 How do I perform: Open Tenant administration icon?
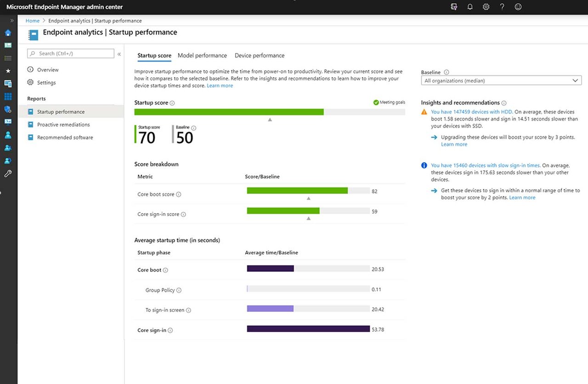click(x=8, y=161)
